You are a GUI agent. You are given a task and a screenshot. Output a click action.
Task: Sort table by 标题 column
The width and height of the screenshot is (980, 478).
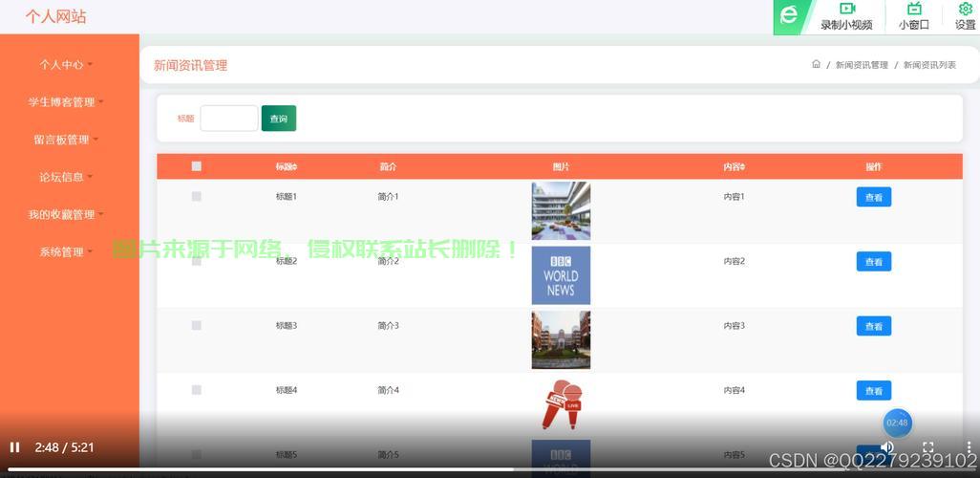[287, 167]
